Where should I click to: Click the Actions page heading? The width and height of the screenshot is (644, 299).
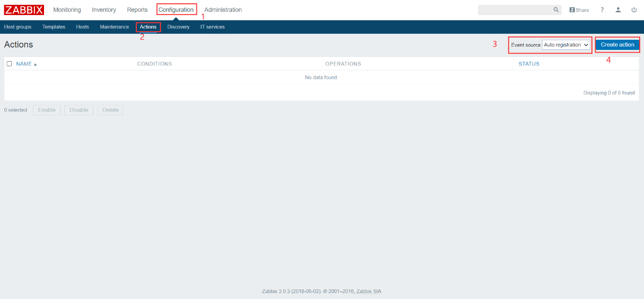(18, 45)
